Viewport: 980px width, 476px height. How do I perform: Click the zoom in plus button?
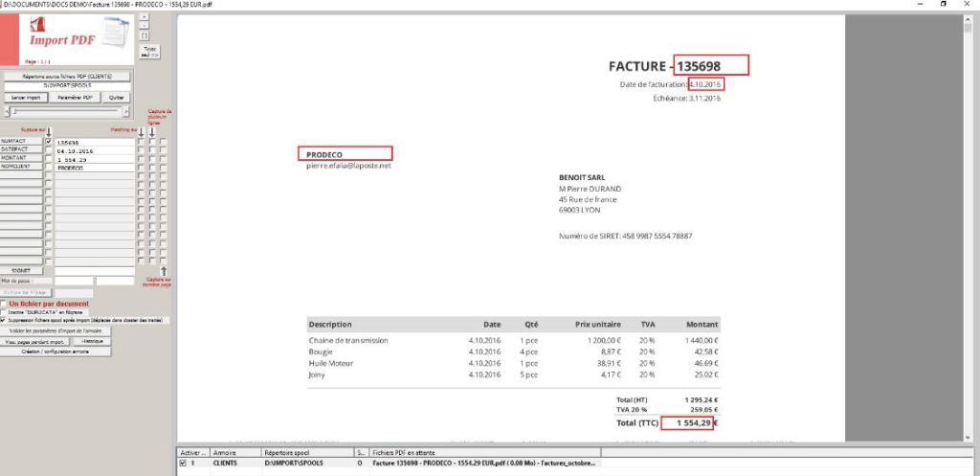pyautogui.click(x=144, y=17)
